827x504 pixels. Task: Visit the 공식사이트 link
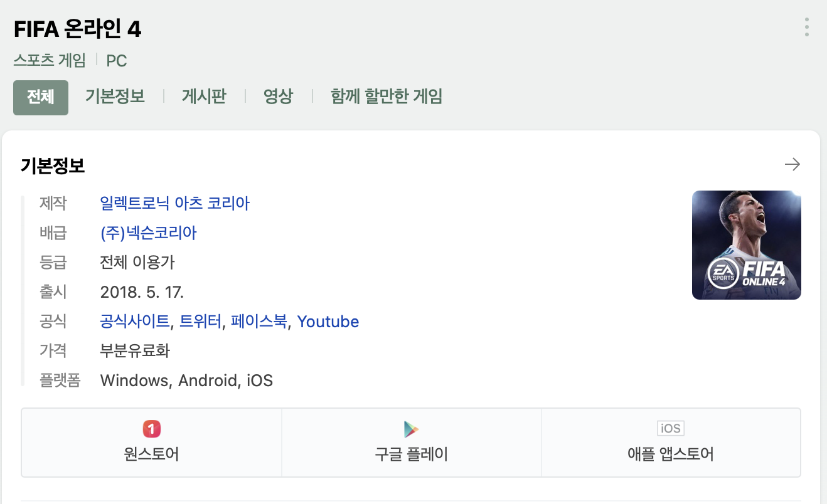click(134, 322)
